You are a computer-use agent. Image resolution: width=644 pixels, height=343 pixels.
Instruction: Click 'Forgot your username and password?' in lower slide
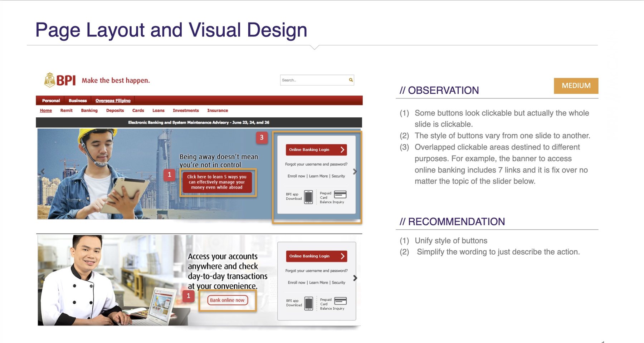pos(316,271)
